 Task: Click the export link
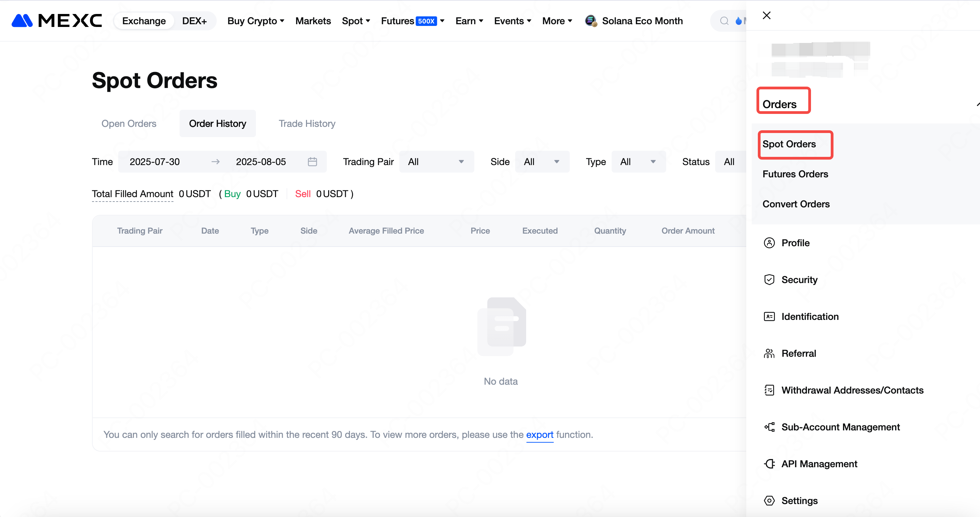point(539,435)
